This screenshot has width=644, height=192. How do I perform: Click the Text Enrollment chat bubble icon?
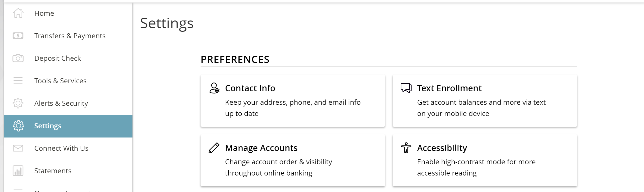coord(406,88)
